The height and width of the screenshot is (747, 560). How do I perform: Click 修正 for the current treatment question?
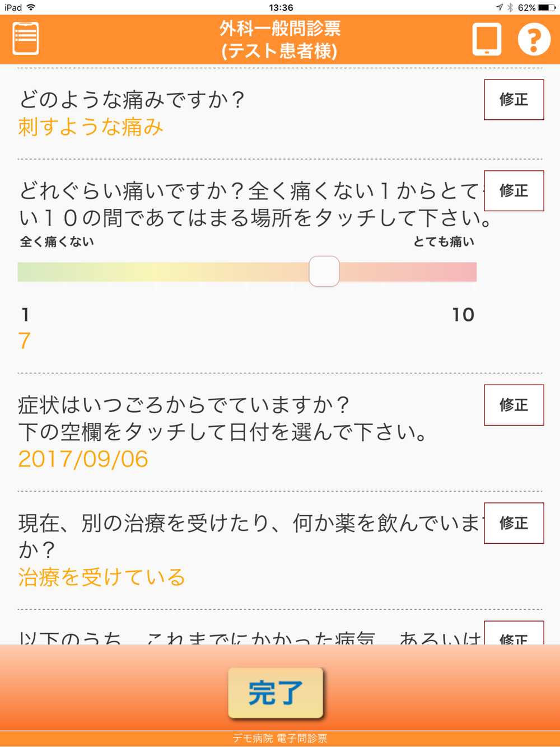click(x=514, y=523)
